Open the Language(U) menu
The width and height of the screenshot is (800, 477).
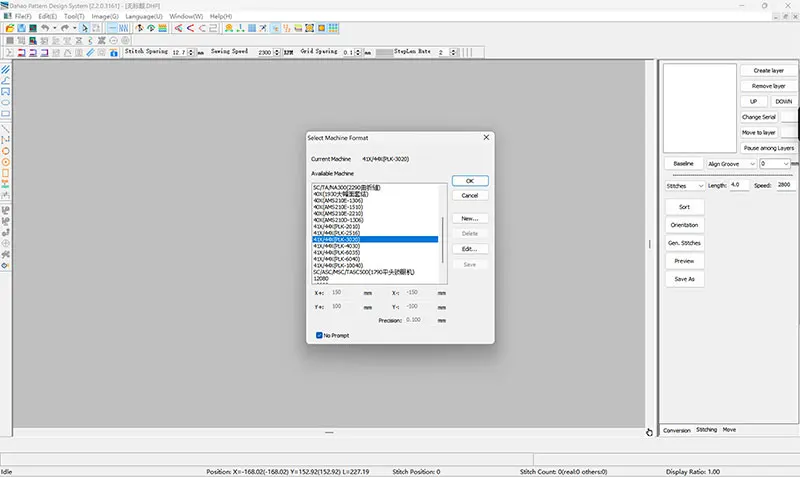[x=144, y=16]
